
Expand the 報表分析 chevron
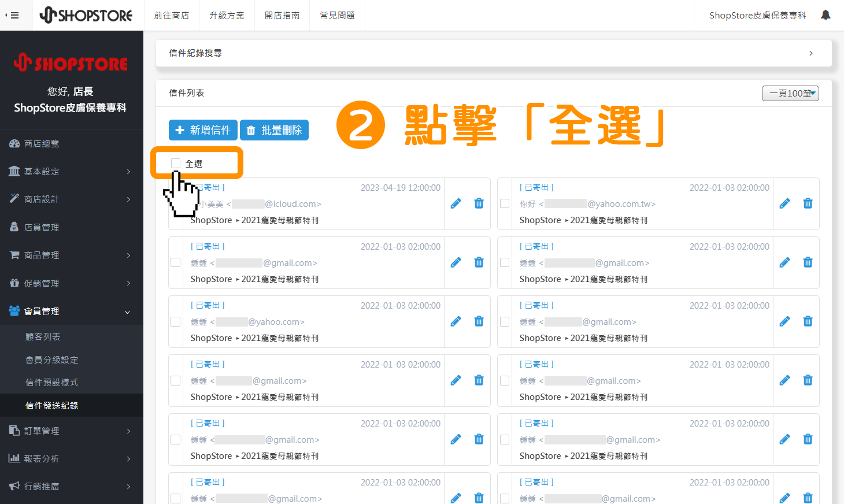point(128,459)
